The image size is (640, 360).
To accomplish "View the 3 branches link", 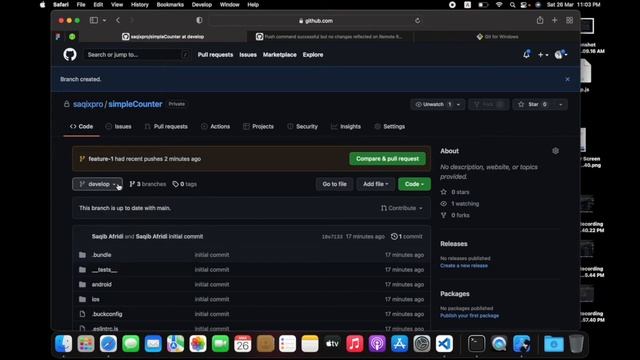I will pos(148,184).
